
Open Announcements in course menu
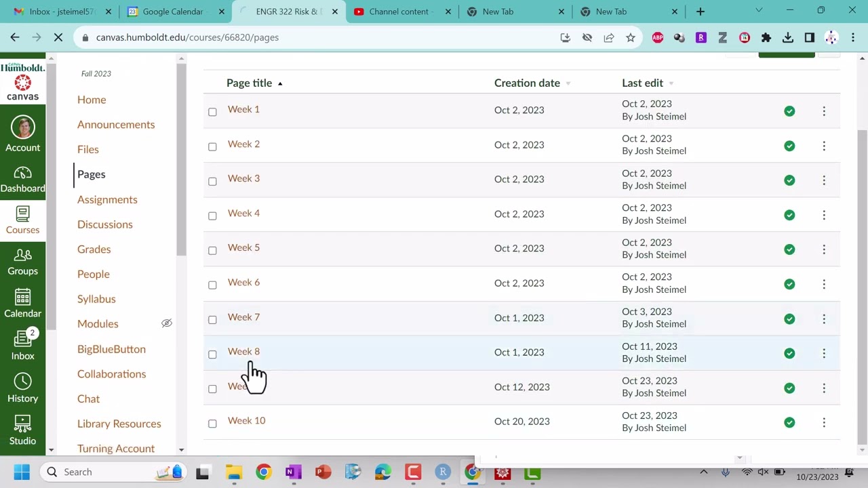pos(116,124)
